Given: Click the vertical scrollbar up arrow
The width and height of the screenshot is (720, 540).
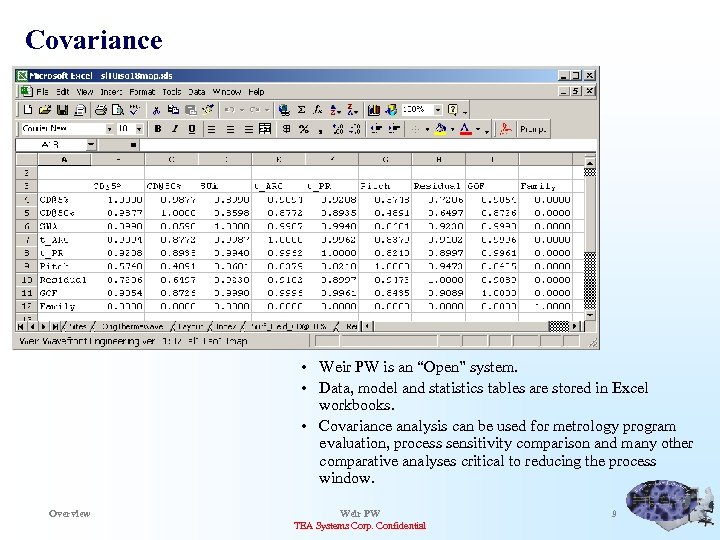Looking at the screenshot, I should (x=590, y=163).
